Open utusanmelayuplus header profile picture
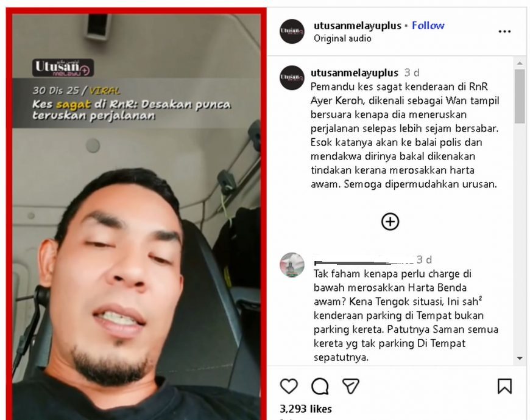Screen dimensions: 530x420 292,32
